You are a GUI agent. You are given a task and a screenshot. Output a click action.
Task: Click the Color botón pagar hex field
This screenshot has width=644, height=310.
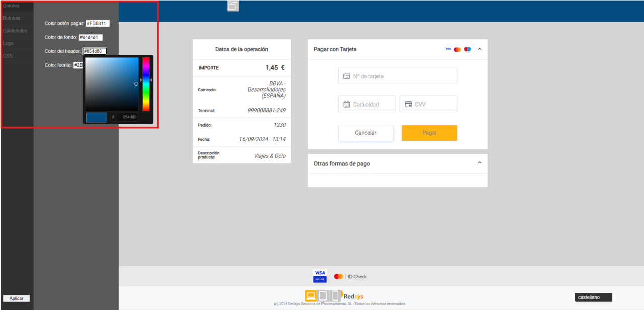[97, 23]
